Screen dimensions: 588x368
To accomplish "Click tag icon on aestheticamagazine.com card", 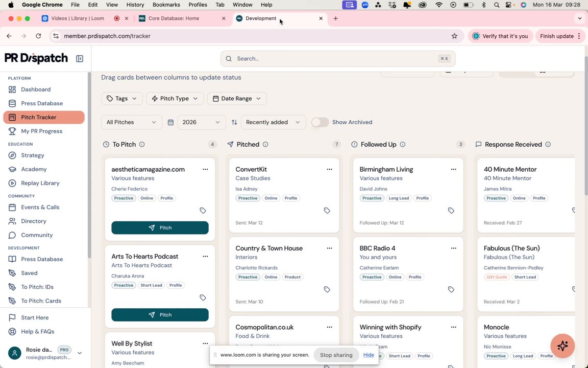I will click(203, 211).
